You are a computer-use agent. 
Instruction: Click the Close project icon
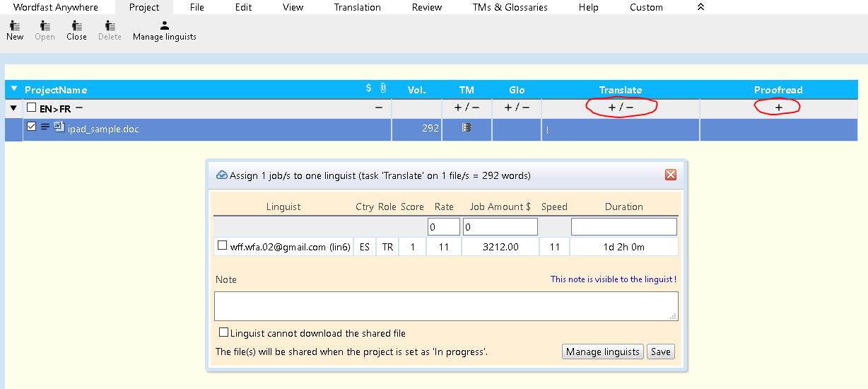[76, 30]
